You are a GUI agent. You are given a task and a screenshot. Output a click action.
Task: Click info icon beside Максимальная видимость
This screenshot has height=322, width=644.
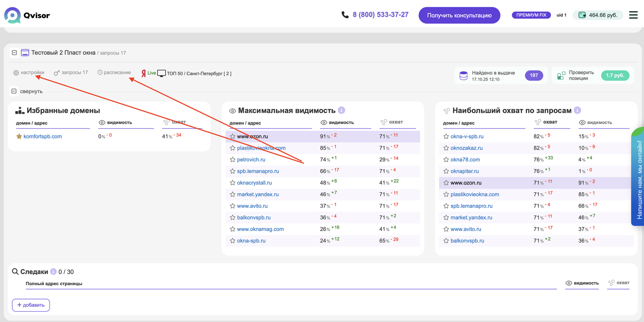point(342,110)
